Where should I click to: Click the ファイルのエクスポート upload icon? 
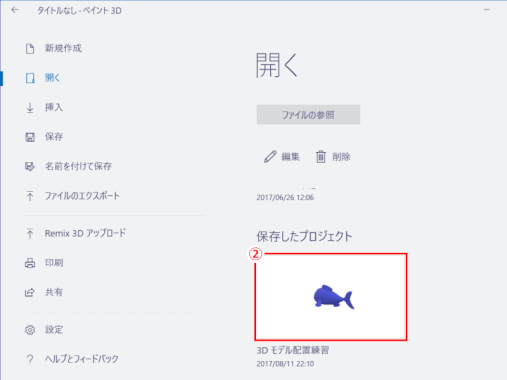(30, 196)
